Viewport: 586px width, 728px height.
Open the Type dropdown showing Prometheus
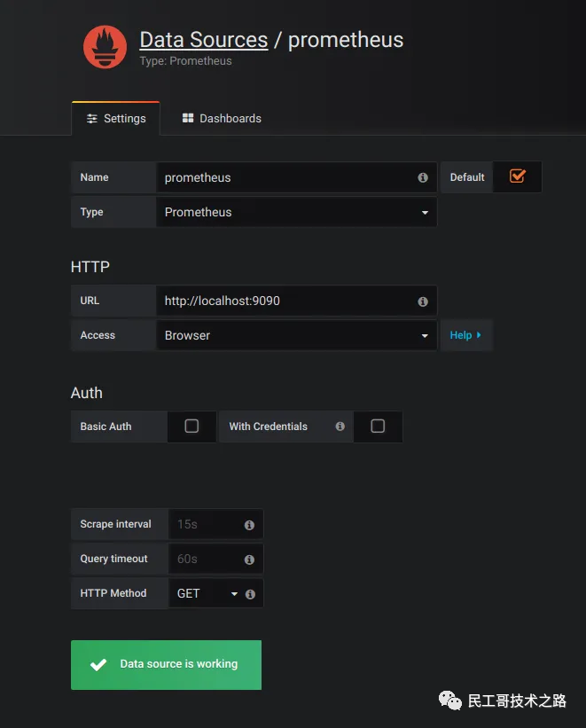297,212
